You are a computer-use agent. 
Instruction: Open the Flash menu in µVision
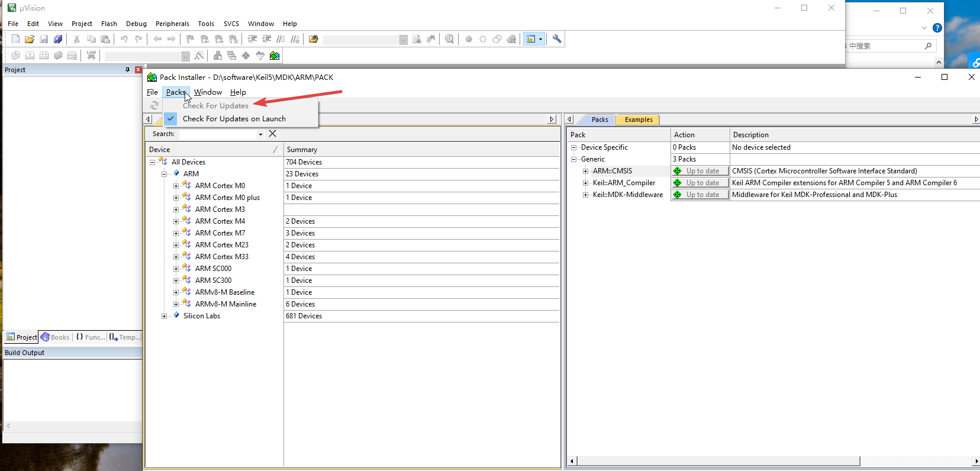pos(109,24)
